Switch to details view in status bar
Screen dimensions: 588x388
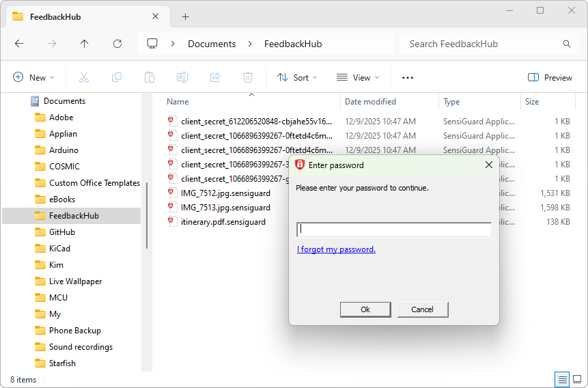[562, 379]
